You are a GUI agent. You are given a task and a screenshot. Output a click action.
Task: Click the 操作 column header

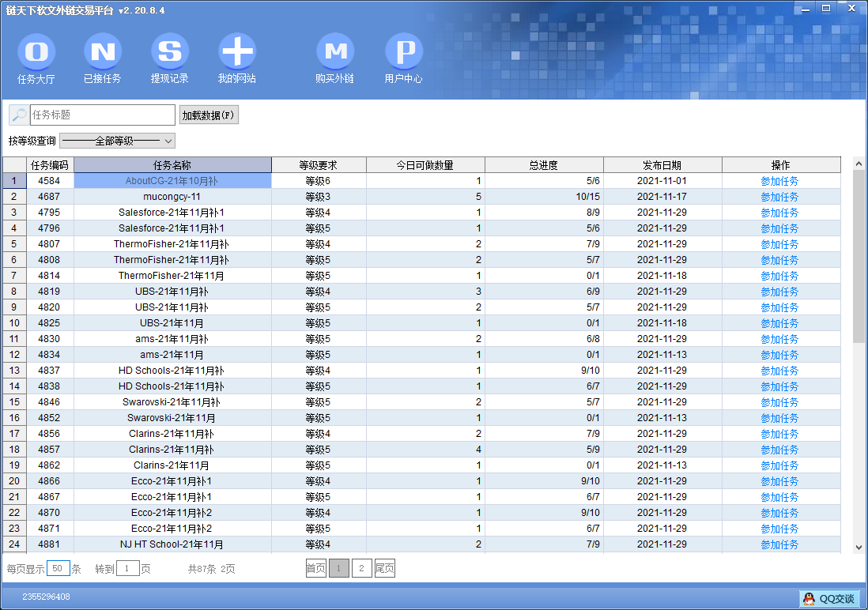[x=780, y=165]
